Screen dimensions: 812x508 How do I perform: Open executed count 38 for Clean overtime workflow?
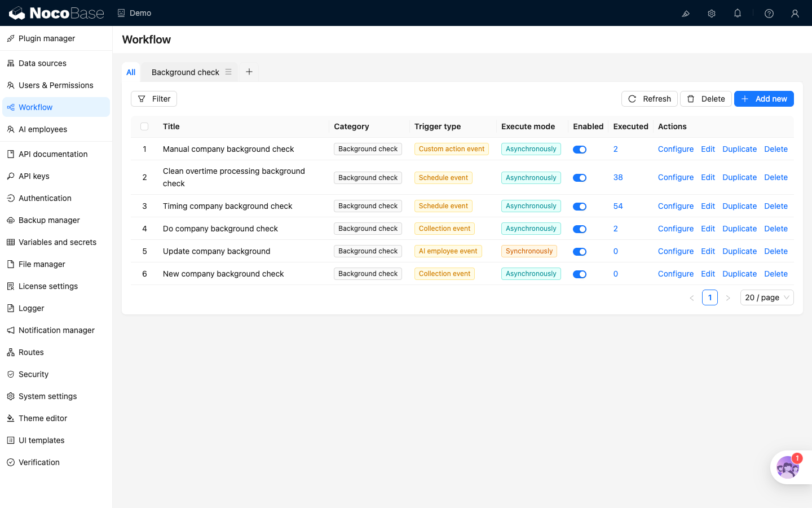(x=618, y=177)
